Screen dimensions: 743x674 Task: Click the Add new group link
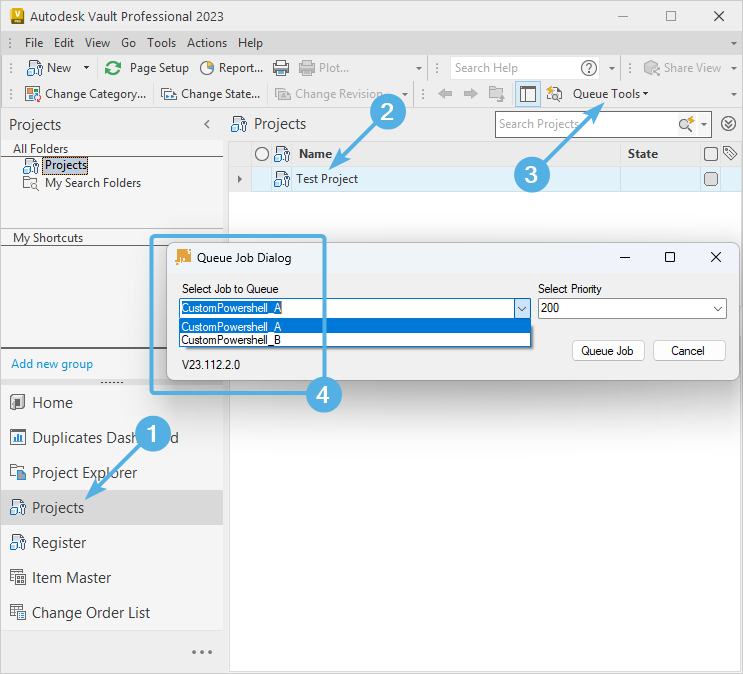pos(52,364)
